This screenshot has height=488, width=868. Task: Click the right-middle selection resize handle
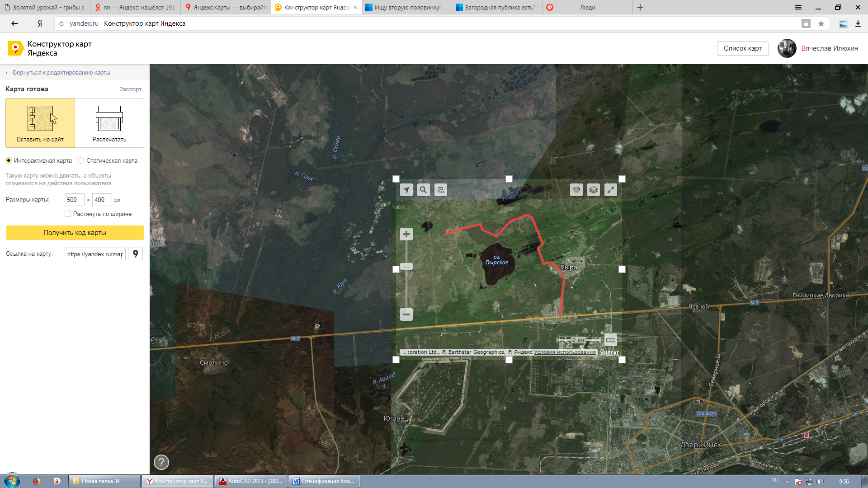(622, 269)
